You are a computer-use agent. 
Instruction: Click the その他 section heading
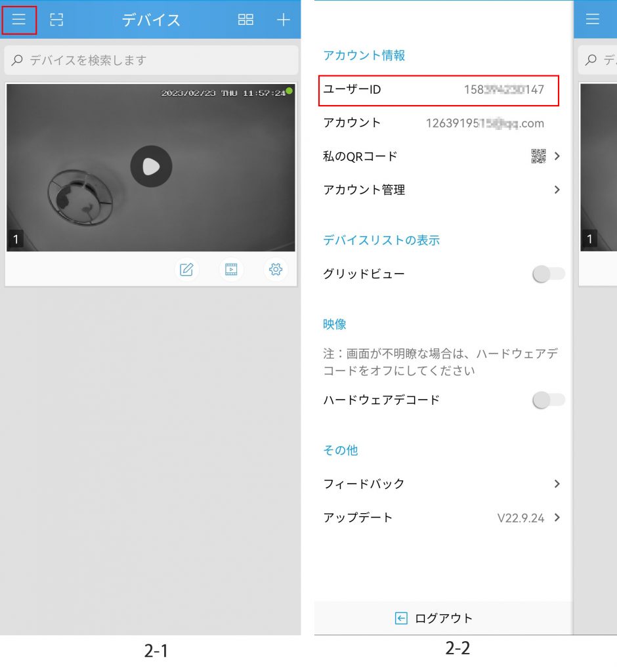tap(341, 450)
